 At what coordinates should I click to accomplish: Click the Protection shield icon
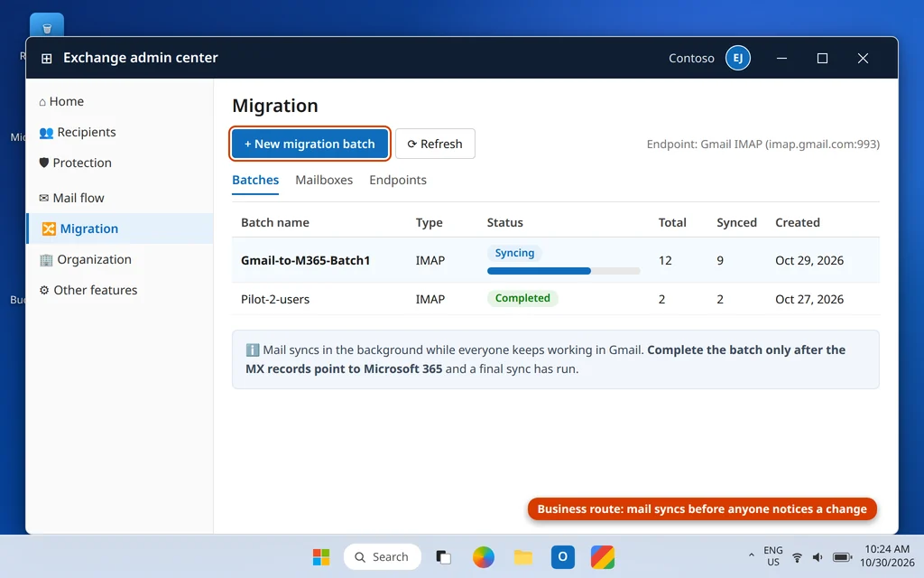tap(43, 163)
